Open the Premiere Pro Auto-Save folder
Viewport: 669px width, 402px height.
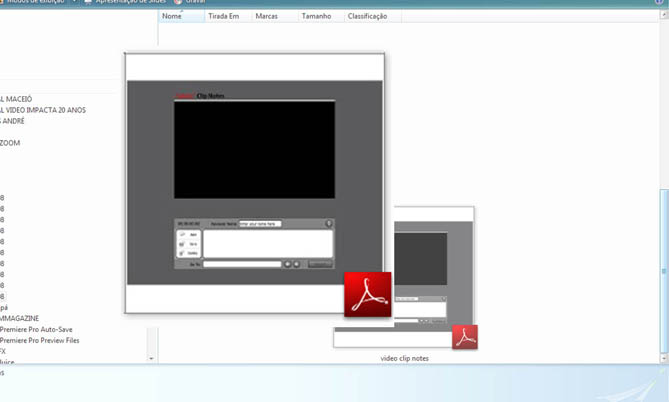click(x=37, y=329)
